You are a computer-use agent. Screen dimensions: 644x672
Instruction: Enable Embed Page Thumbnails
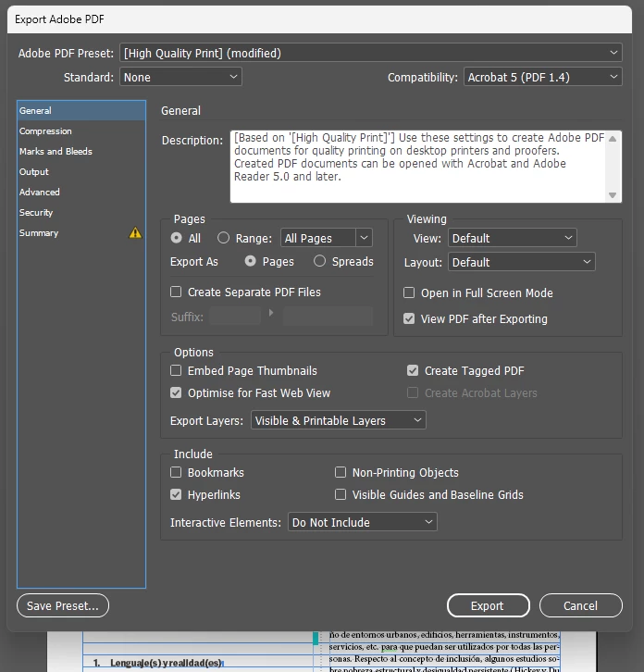pyautogui.click(x=176, y=370)
